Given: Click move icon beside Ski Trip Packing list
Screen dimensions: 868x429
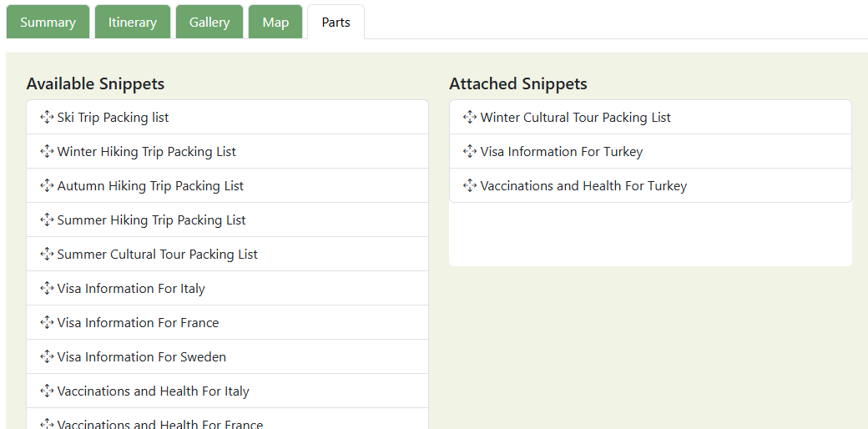Looking at the screenshot, I should 47,117.
